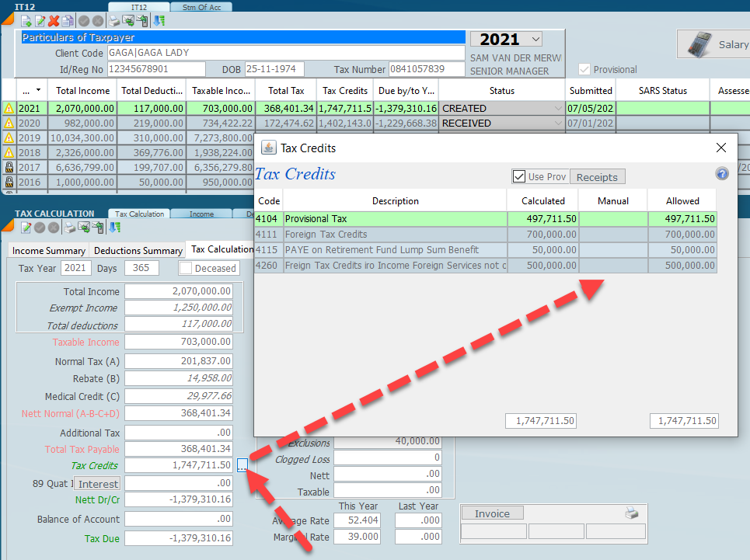Expand the CREATED status dropdown
Screen dimensions: 750x560
[557, 109]
